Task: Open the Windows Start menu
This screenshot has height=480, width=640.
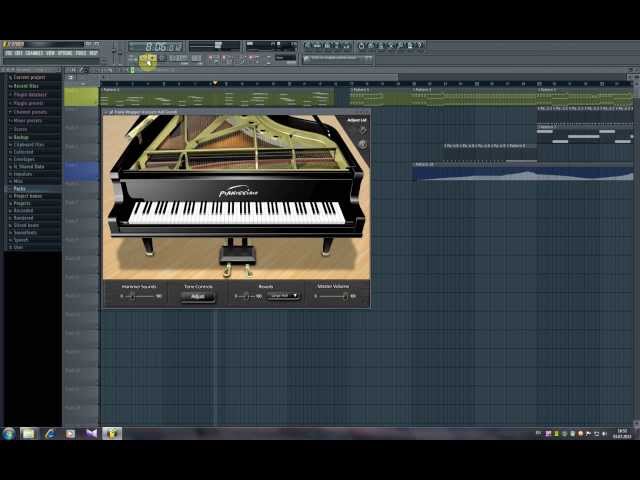Action: point(9,433)
